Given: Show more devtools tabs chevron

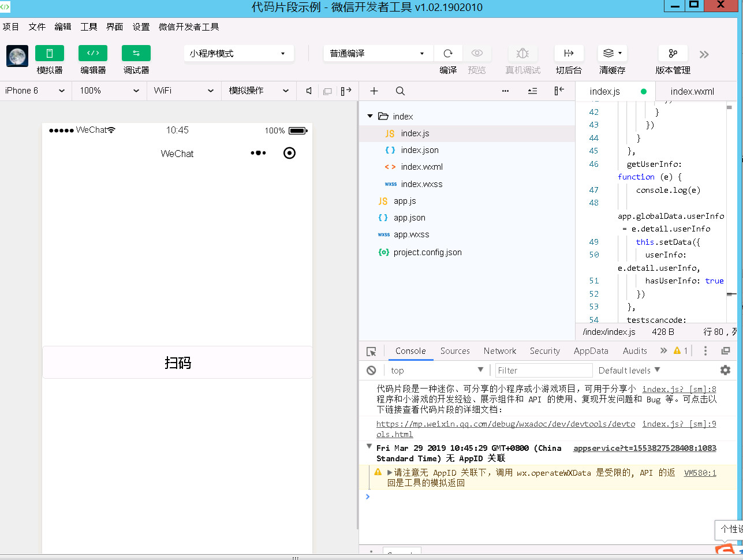Looking at the screenshot, I should pyautogui.click(x=663, y=350).
